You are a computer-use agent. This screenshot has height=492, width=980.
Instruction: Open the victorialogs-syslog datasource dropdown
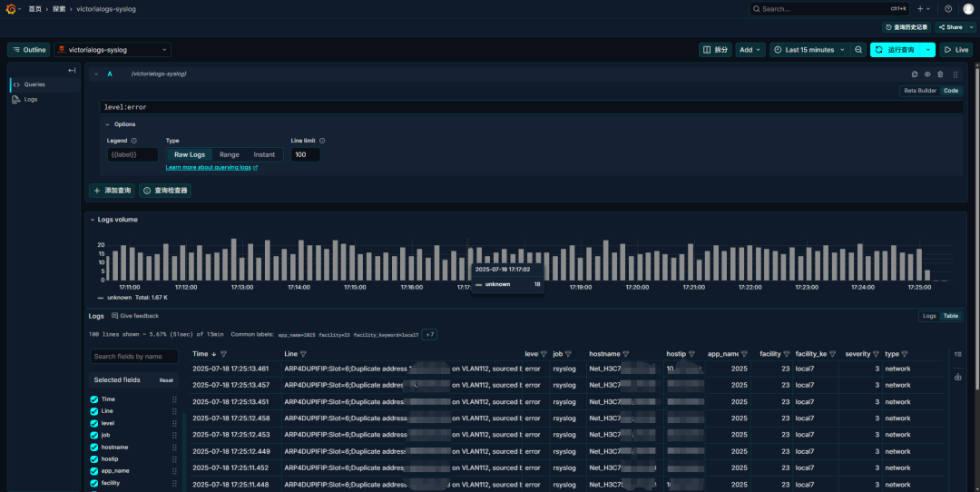113,50
